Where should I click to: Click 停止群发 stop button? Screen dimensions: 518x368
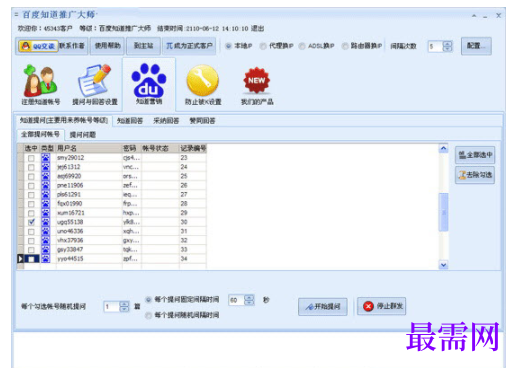click(x=382, y=306)
